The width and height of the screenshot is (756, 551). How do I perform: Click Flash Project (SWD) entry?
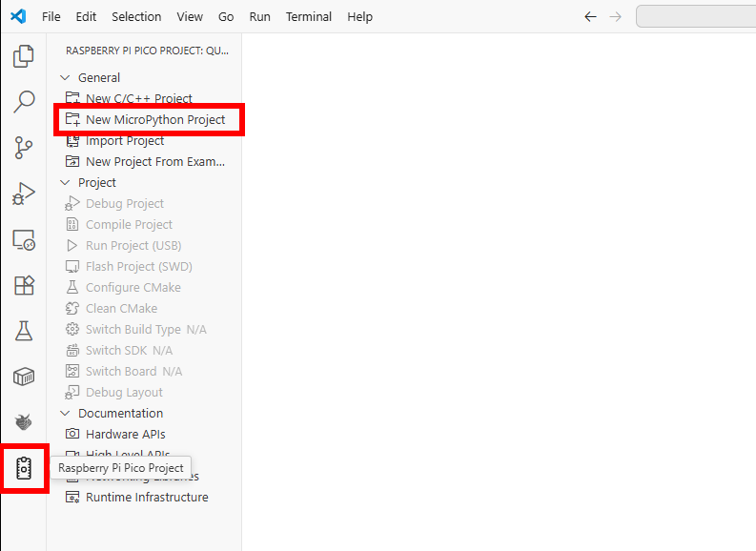tap(145, 267)
